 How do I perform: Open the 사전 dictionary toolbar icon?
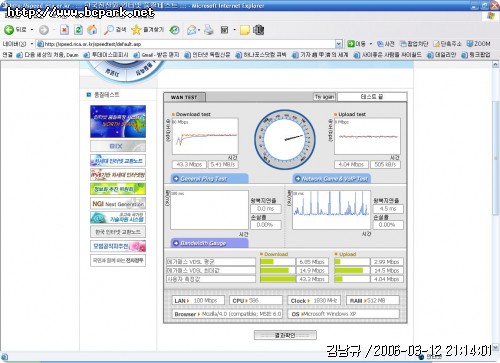[386, 44]
